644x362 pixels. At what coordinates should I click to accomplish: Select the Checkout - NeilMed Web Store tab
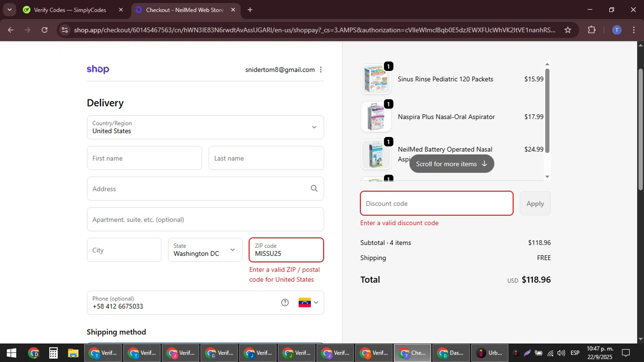point(185,10)
